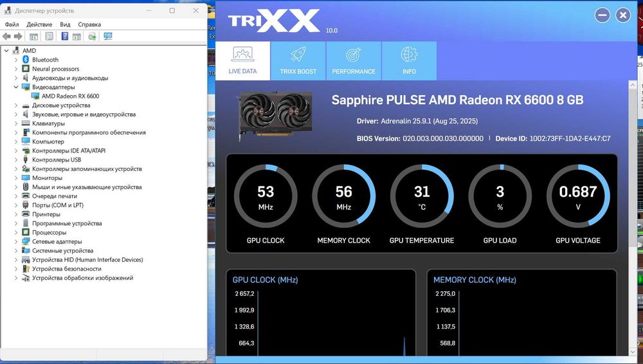643x364 pixels.
Task: Click the Аудиовходы и аудиовыходы speaker icon
Action: 26,78
